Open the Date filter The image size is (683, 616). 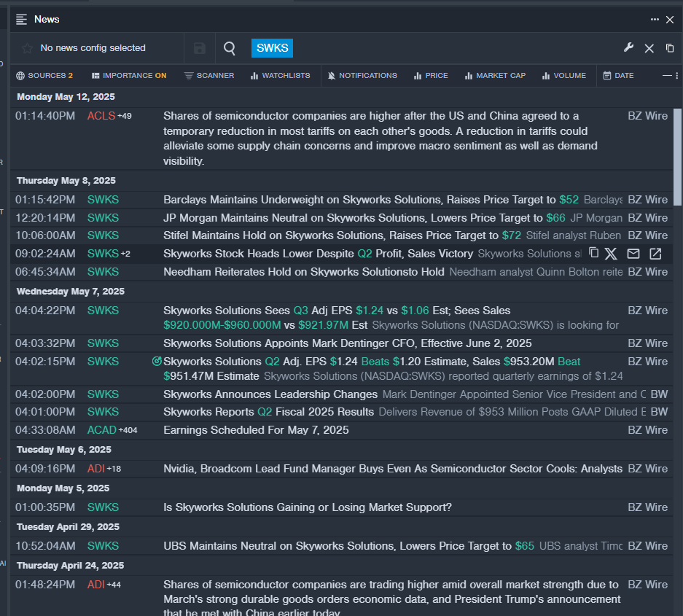click(619, 75)
